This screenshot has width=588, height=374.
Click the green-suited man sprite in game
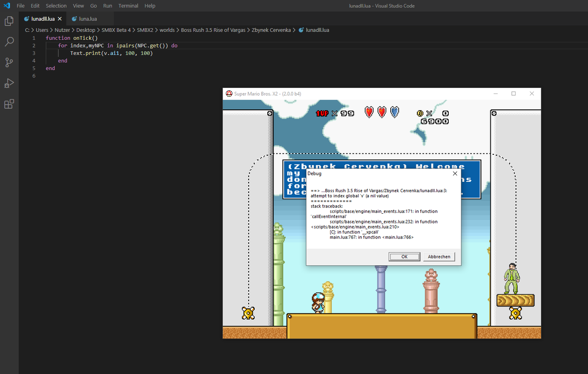[511, 279]
